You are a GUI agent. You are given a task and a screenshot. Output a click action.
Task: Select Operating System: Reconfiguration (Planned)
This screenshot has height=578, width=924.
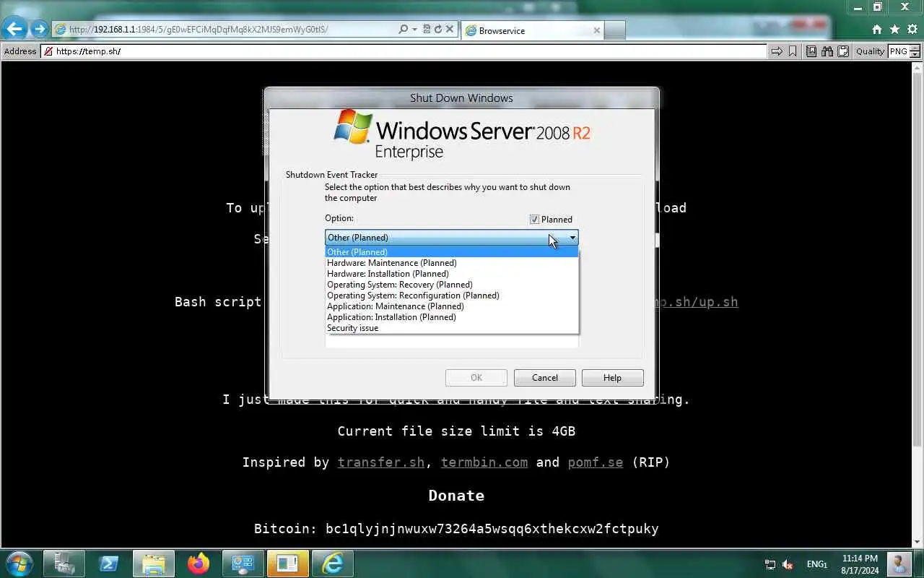click(451, 296)
